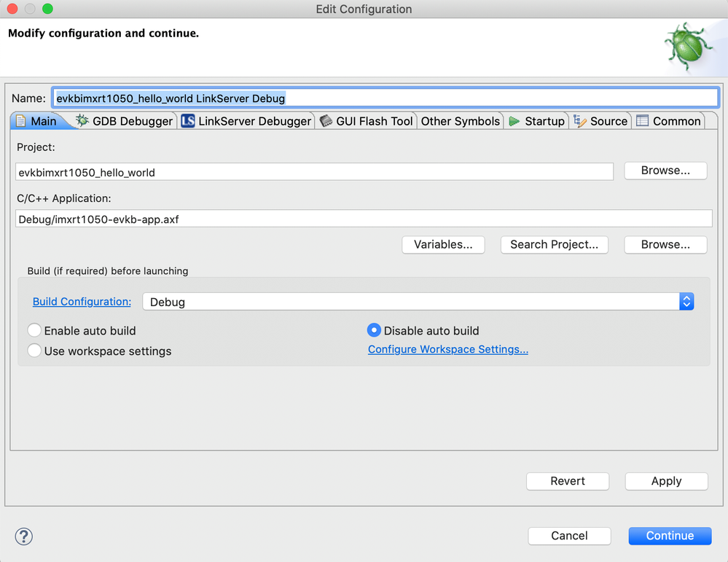Image resolution: width=728 pixels, height=562 pixels.
Task: Click the green bug debug icon
Action: pyautogui.click(x=686, y=46)
